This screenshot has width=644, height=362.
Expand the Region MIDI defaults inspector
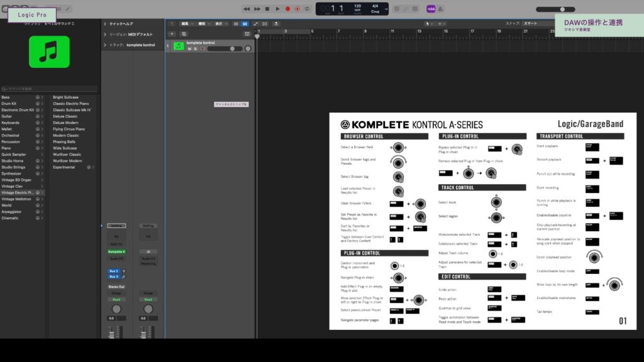pyautogui.click(x=105, y=35)
